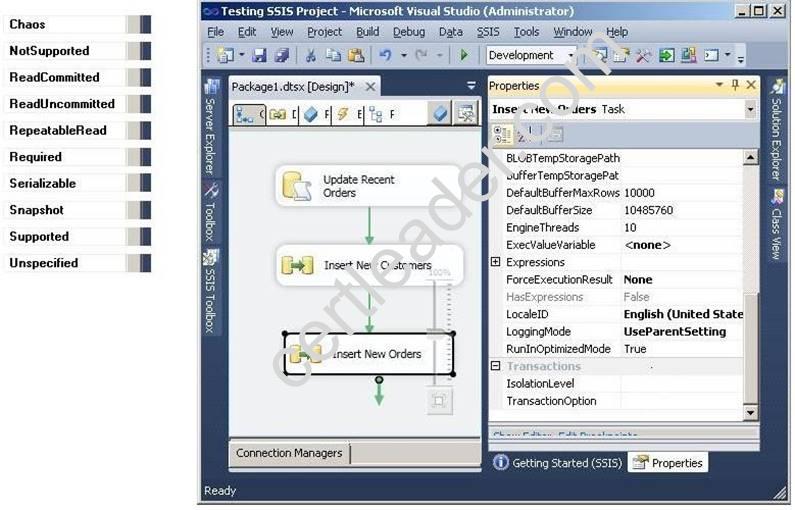Select the Serializable option on left list
The image size is (795, 510).
(78, 184)
